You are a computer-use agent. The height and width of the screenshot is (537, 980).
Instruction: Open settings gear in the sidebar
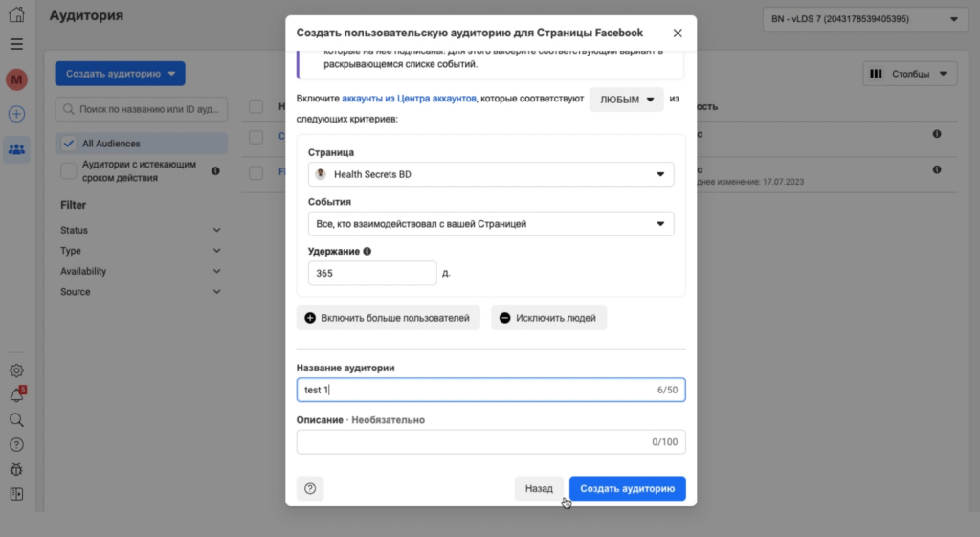coord(17,370)
